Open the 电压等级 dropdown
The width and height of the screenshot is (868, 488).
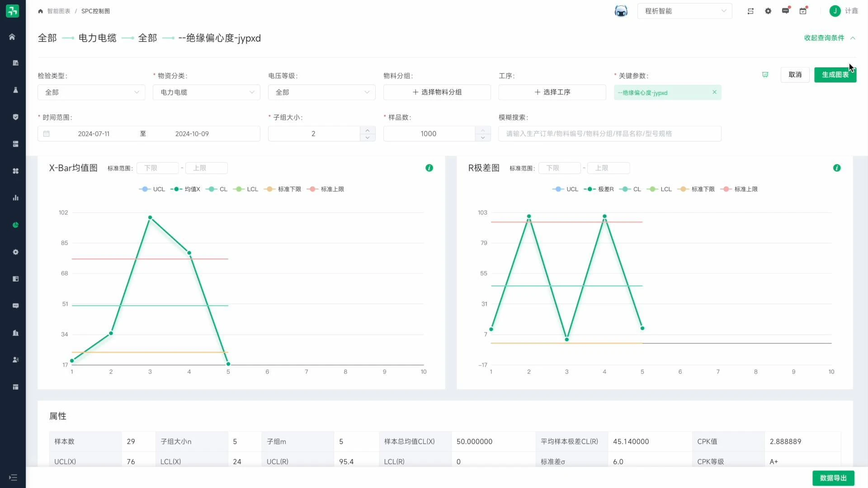pyautogui.click(x=321, y=92)
